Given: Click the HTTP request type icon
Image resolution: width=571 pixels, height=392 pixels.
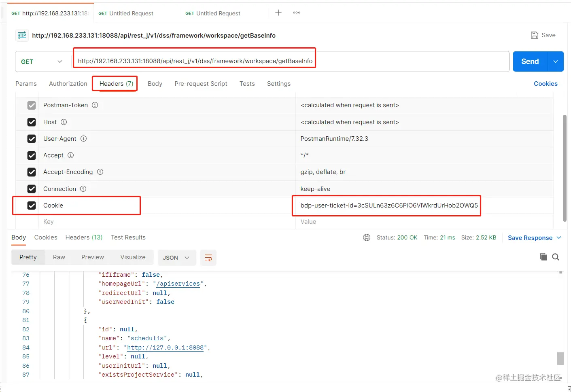Looking at the screenshot, I should pos(22,35).
